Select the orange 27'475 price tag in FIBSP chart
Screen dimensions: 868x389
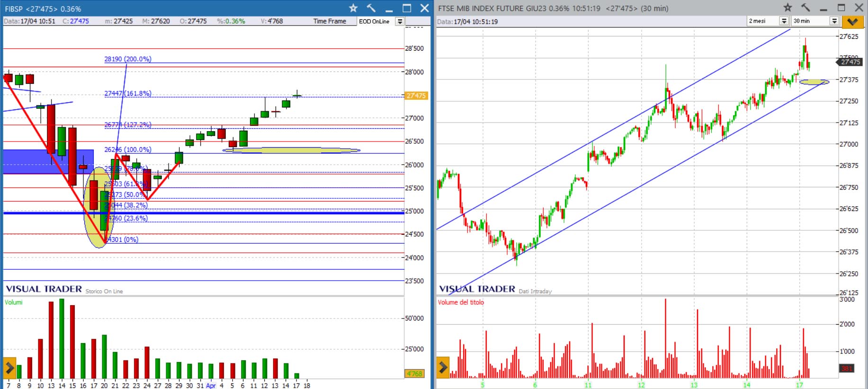point(416,96)
